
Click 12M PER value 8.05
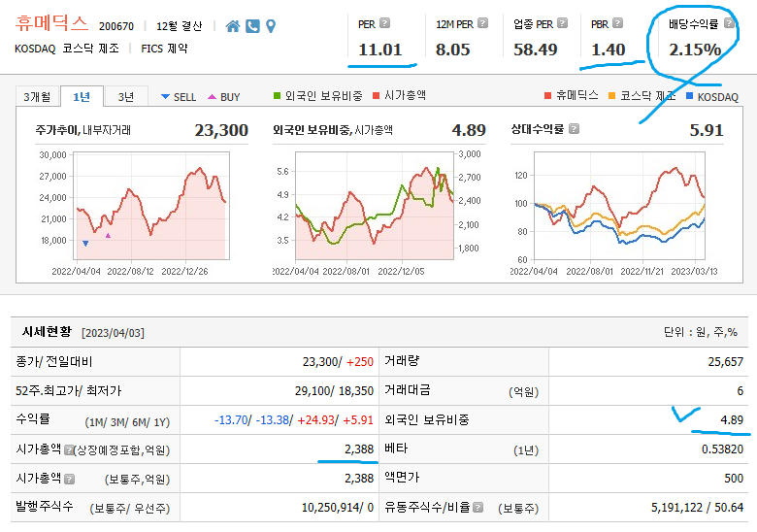453,50
